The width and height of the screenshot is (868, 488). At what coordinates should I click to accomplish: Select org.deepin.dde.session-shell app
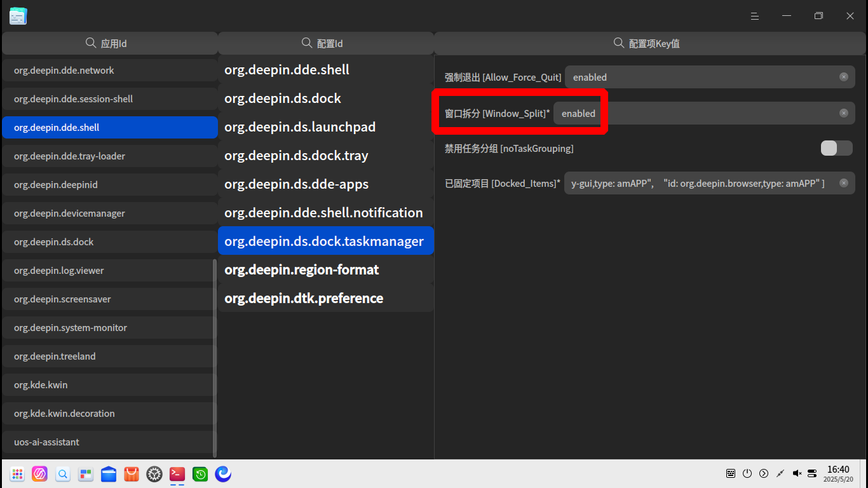(x=109, y=98)
